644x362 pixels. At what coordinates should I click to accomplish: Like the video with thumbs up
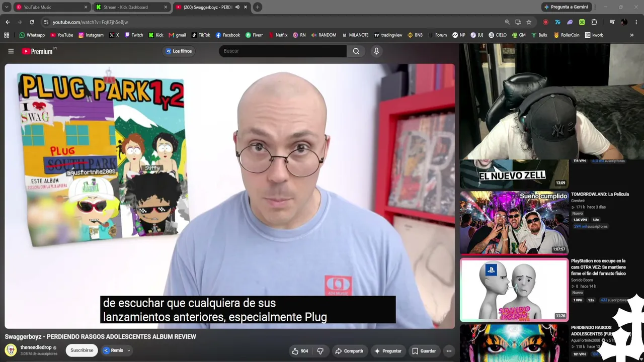pyautogui.click(x=300, y=351)
